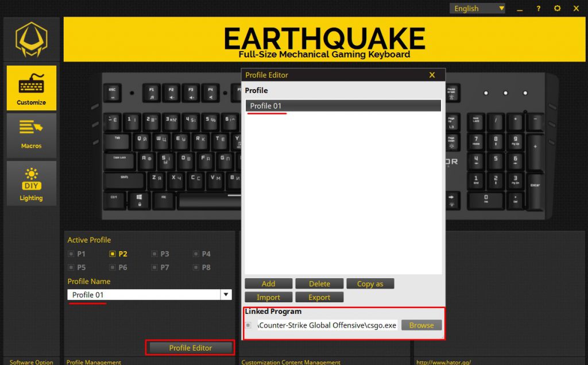Viewport: 588px width, 365px height.
Task: Select the backlight key on the keyboard layout
Action: pos(452,201)
